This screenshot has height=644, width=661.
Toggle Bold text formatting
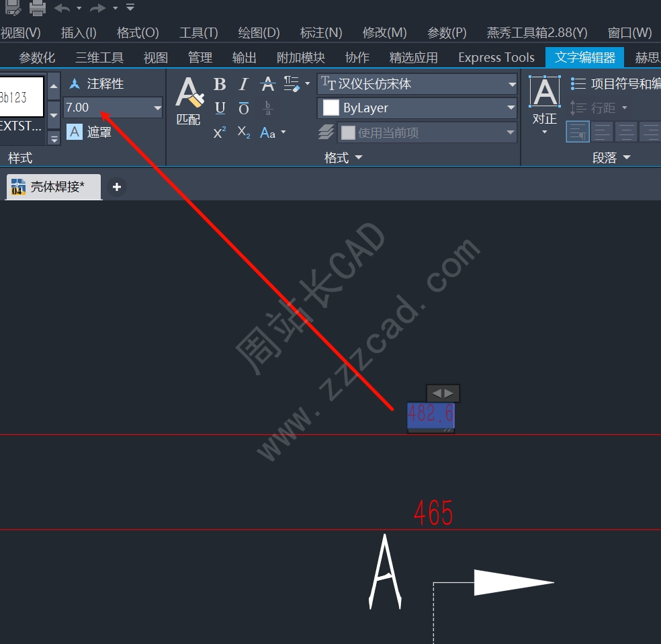[220, 84]
